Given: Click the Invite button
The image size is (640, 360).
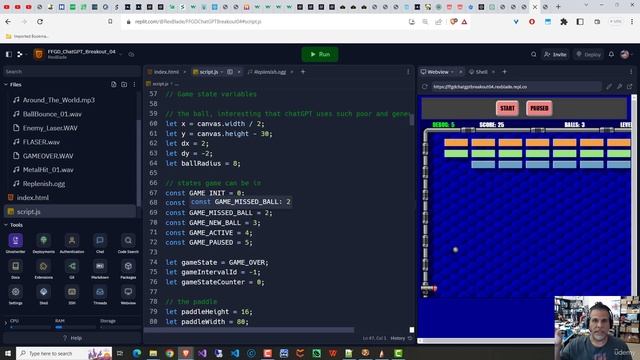Looking at the screenshot, I should [556, 54].
